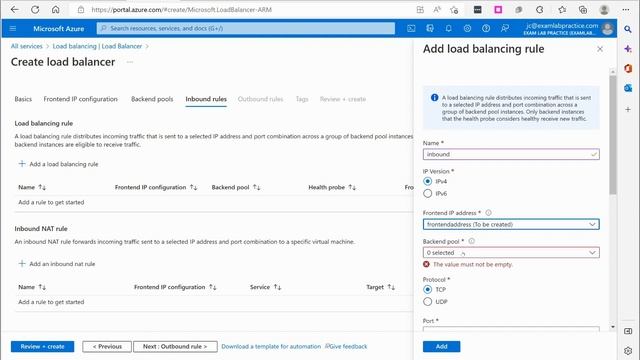Open Frontend IP address dropdown
The image size is (640, 360).
click(511, 224)
